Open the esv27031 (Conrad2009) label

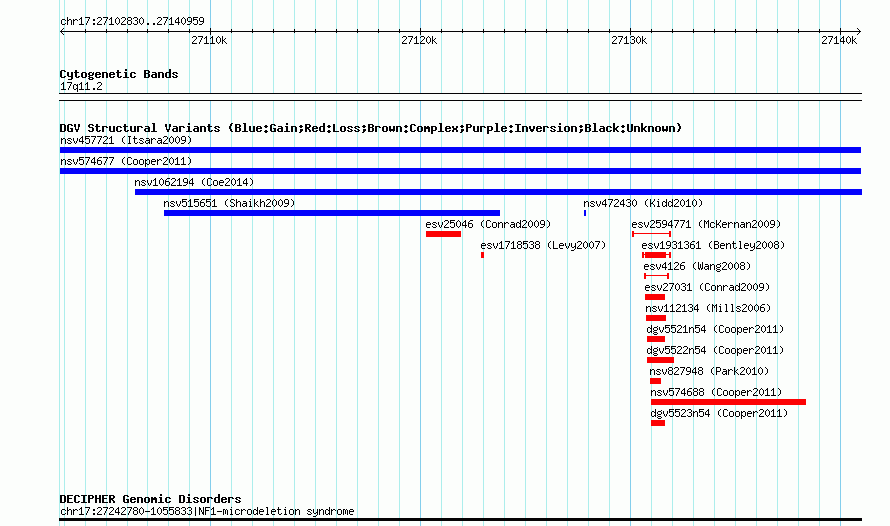pos(707,287)
